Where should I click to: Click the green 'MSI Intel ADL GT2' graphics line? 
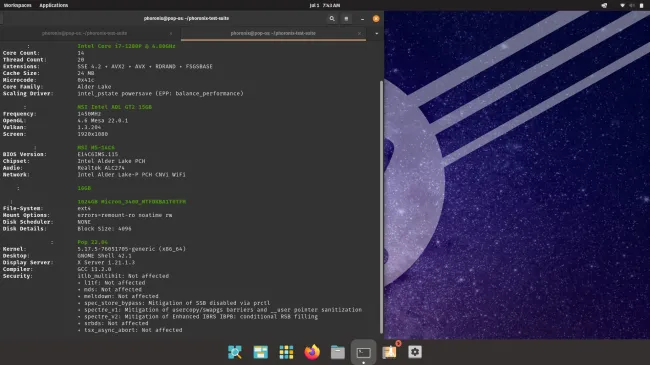point(114,107)
